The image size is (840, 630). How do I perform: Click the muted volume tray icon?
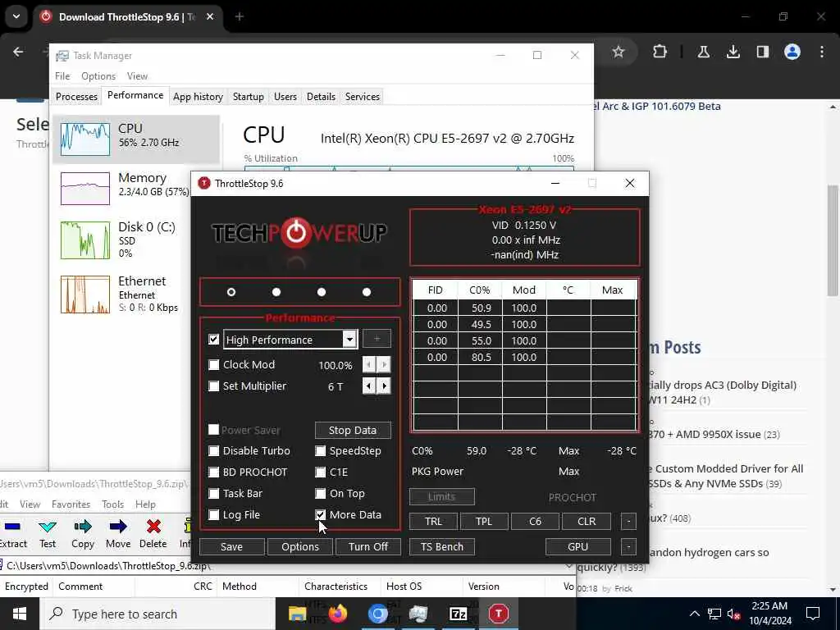tap(734, 614)
